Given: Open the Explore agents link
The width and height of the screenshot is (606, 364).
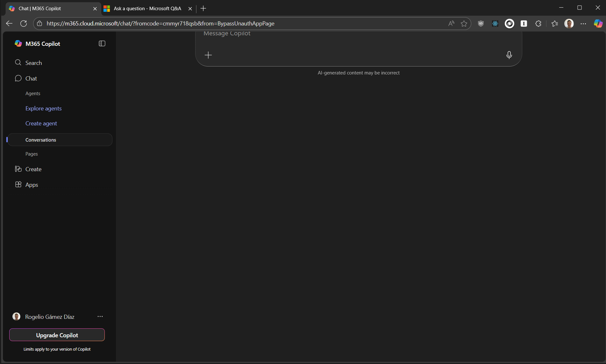Looking at the screenshot, I should (44, 108).
